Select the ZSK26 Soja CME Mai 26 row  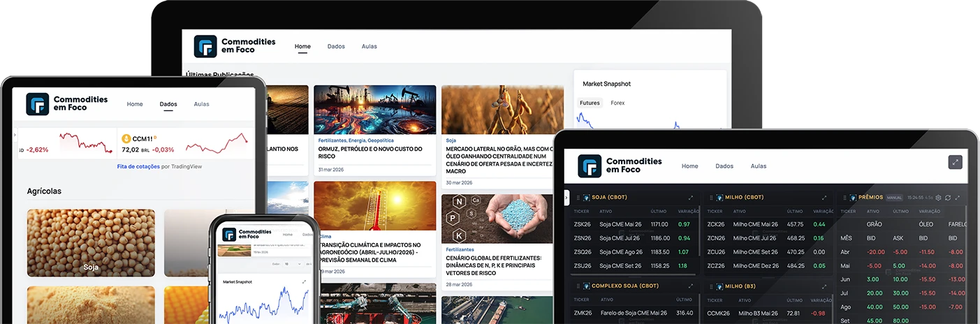[x=634, y=225]
